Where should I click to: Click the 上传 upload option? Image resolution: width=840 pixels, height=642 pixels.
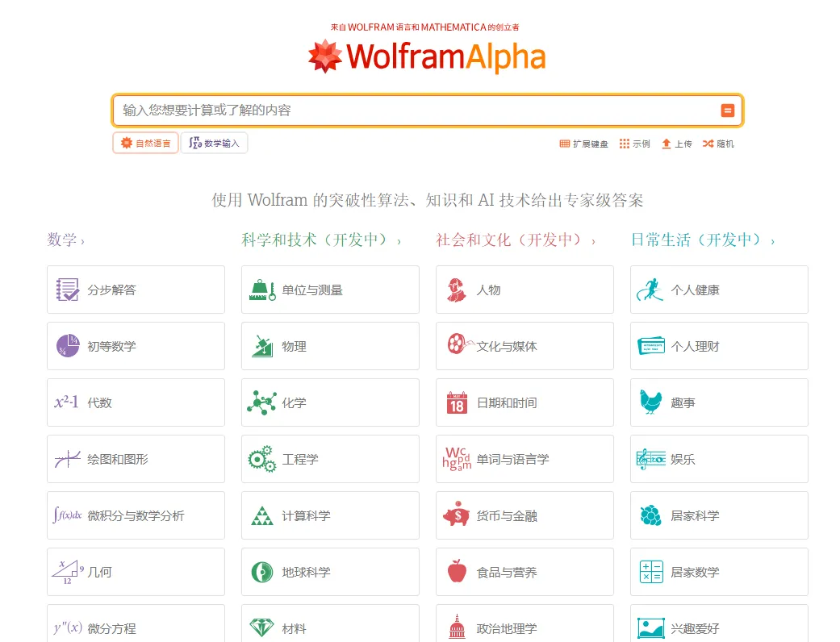(676, 144)
